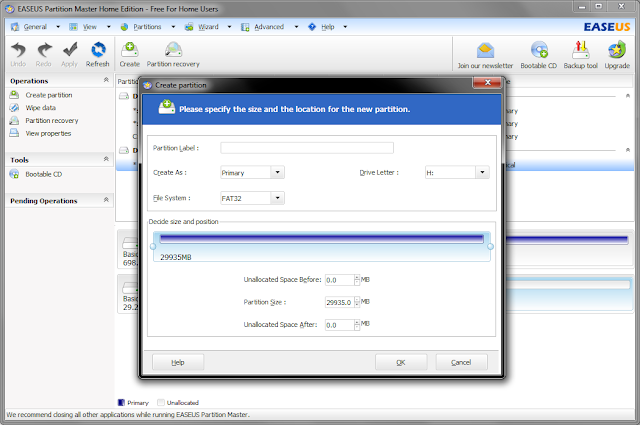The image size is (640, 425).
Task: Open the Backup tool icon
Action: click(580, 50)
